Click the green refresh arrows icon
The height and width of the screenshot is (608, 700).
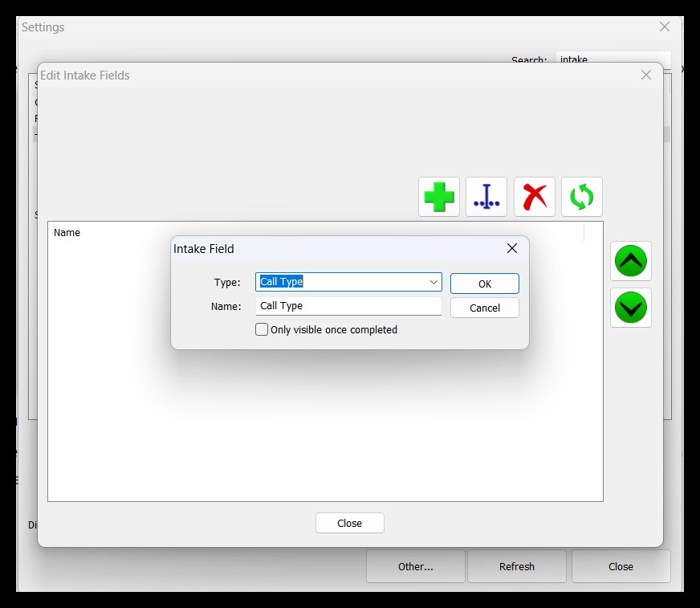(x=582, y=197)
